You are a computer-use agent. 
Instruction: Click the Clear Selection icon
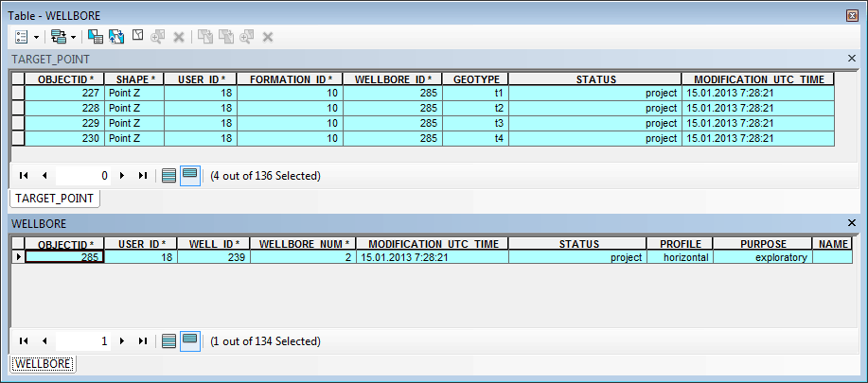137,37
